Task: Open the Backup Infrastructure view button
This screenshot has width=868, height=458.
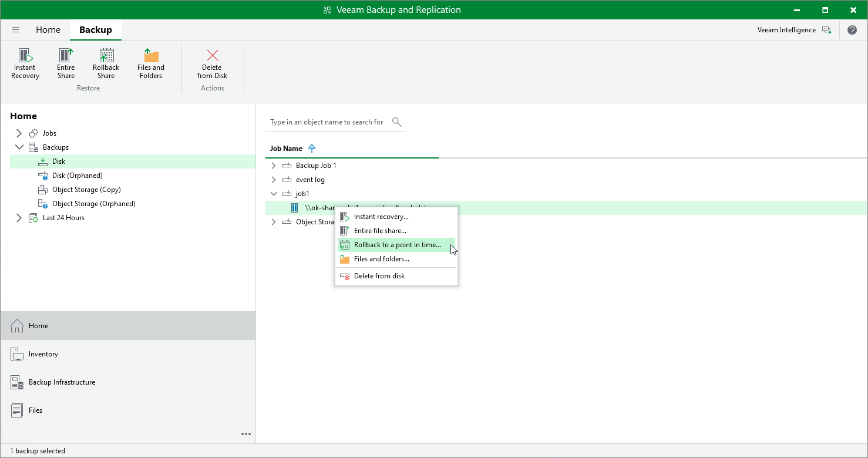Action: point(128,382)
